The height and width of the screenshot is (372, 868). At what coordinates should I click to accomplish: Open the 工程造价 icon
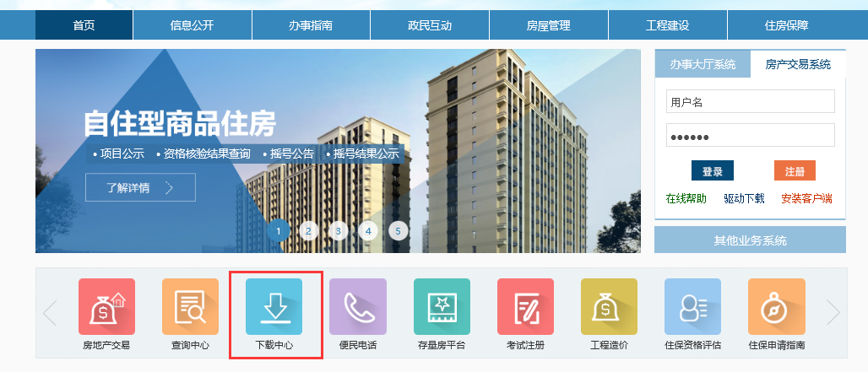click(x=609, y=307)
